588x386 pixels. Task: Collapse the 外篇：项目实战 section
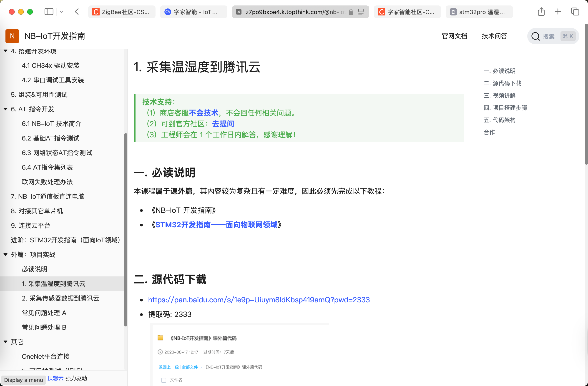pos(5,254)
